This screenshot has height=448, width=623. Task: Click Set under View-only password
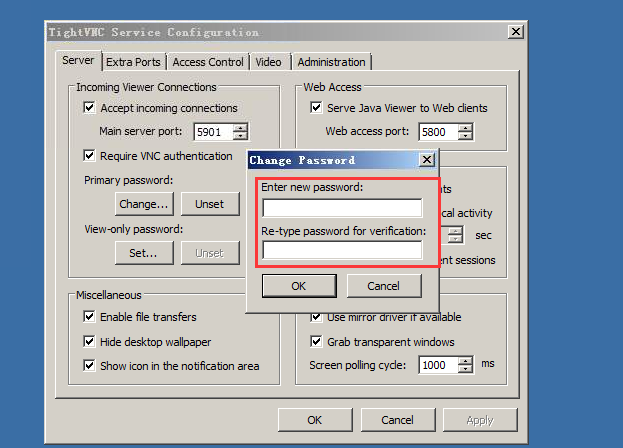tap(144, 253)
